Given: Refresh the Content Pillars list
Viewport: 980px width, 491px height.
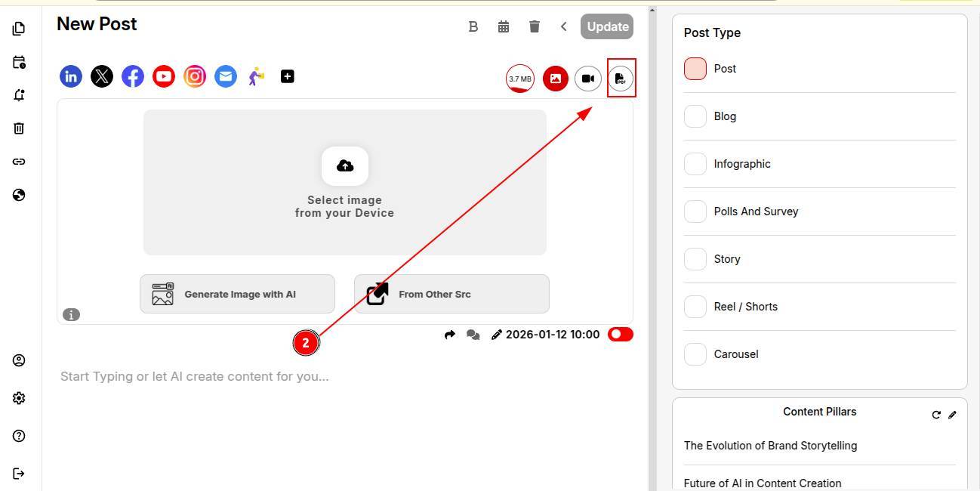Looking at the screenshot, I should pyautogui.click(x=936, y=415).
